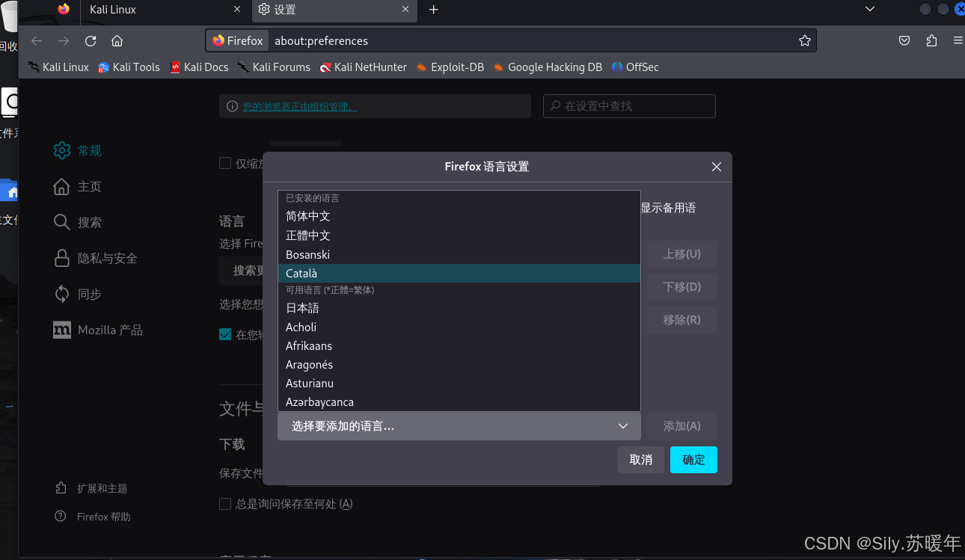Select 简体中文 in language list

pyautogui.click(x=459, y=216)
